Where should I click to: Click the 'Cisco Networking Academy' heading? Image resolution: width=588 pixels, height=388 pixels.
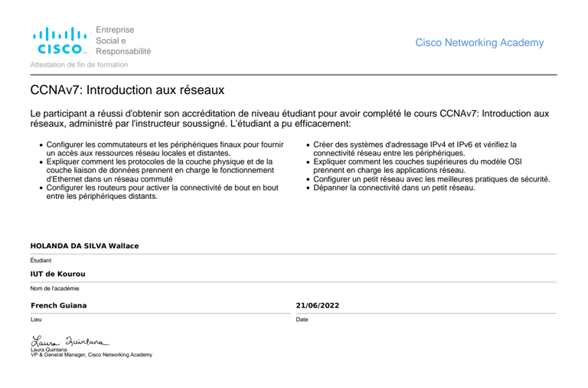[479, 43]
